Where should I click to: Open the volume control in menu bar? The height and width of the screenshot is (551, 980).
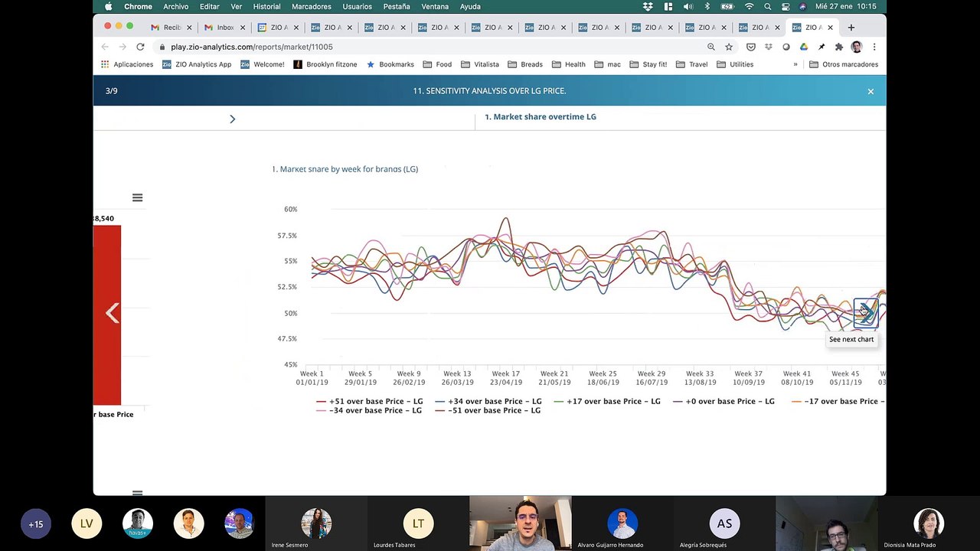688,6
